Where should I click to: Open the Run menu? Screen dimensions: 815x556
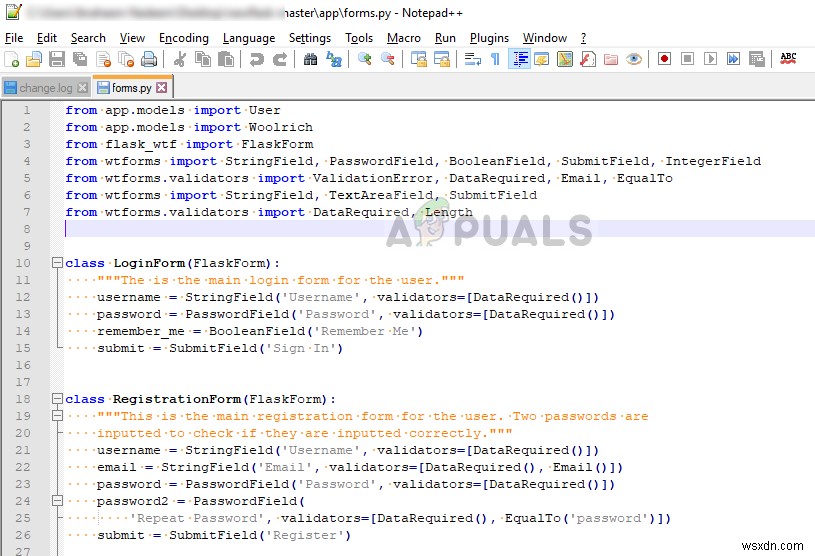(x=445, y=38)
